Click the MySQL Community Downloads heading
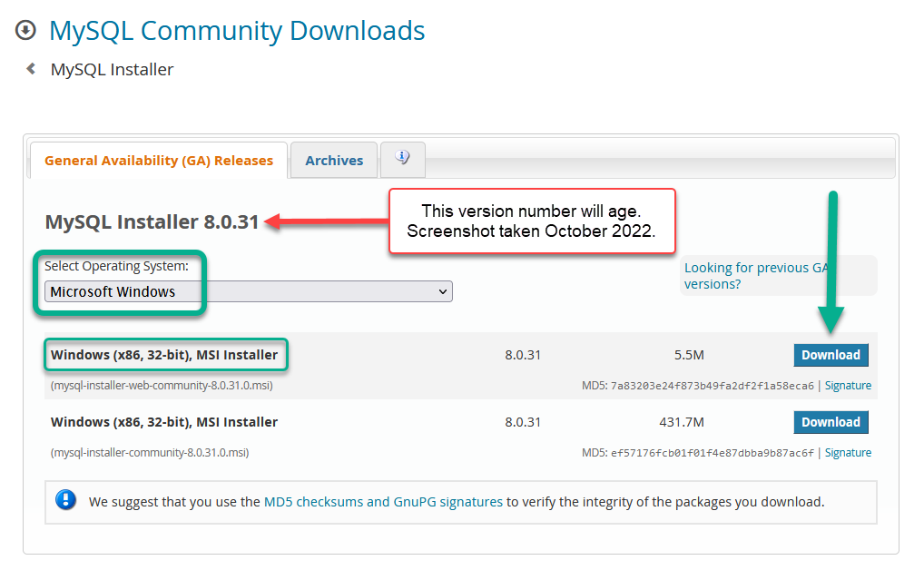924x570 pixels. [236, 30]
